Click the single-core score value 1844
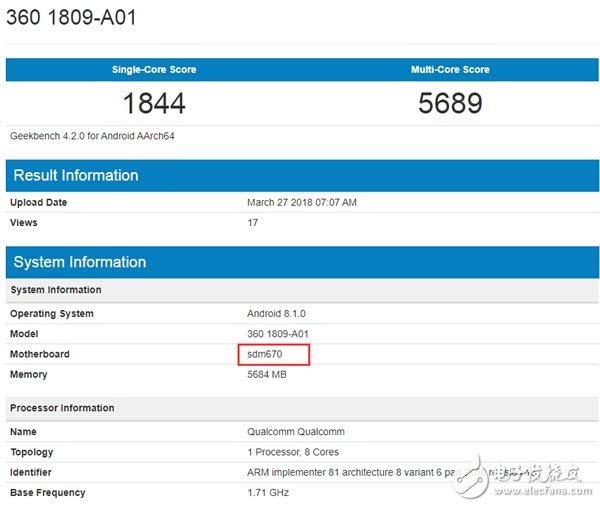600x507 pixels. tap(154, 102)
